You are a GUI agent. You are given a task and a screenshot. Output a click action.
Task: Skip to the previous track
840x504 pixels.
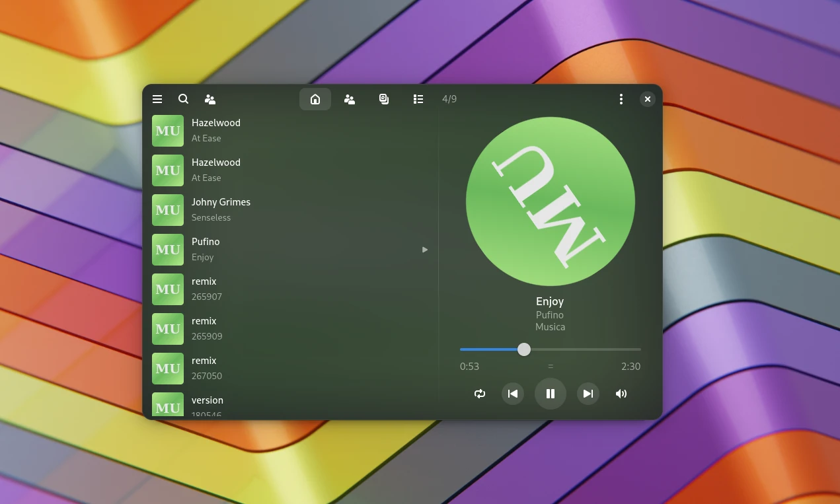(x=513, y=394)
